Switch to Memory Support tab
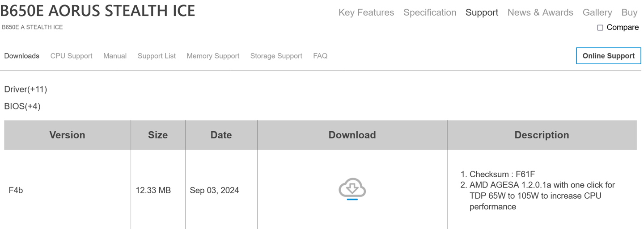This screenshot has width=644, height=229. (213, 56)
